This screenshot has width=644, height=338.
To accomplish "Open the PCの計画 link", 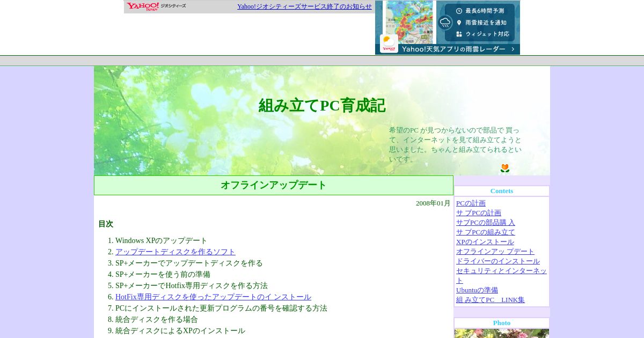I will click(471, 203).
